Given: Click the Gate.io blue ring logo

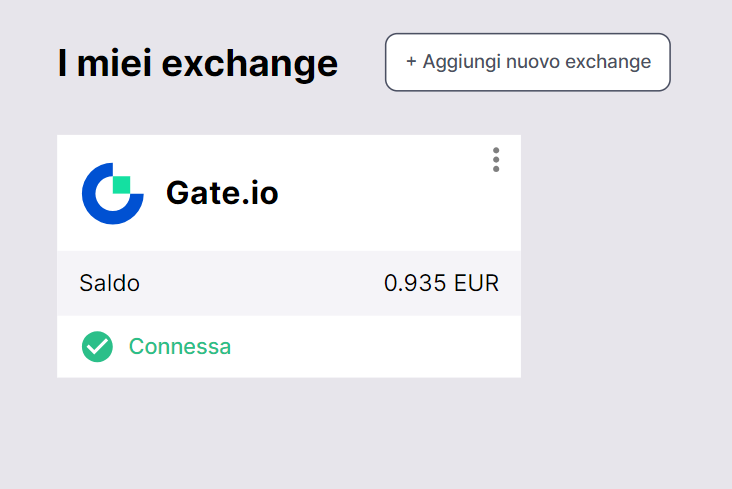Looking at the screenshot, I should click(100, 208).
